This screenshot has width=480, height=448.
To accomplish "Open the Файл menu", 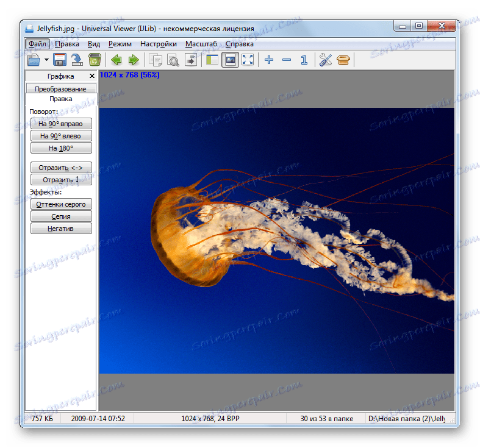I will [x=37, y=44].
